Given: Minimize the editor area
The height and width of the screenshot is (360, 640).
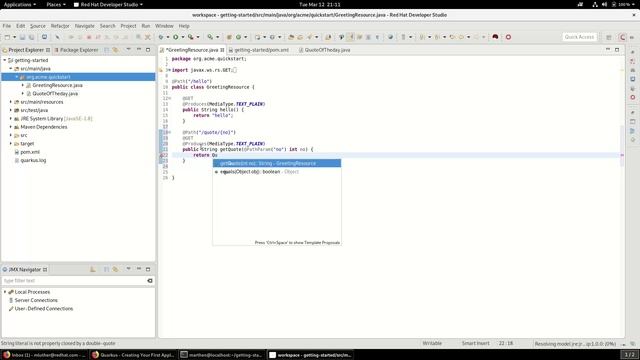Looking at the screenshot, I should point(608,49).
